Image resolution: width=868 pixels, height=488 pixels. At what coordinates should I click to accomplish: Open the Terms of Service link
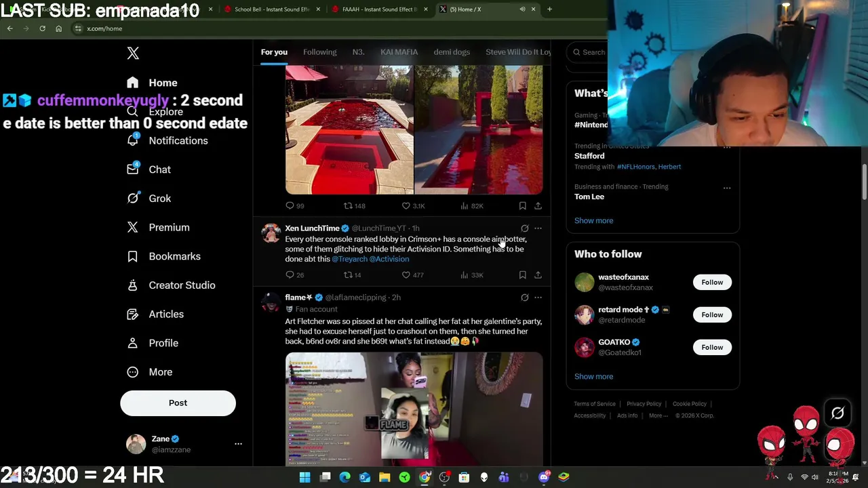[595, 404]
